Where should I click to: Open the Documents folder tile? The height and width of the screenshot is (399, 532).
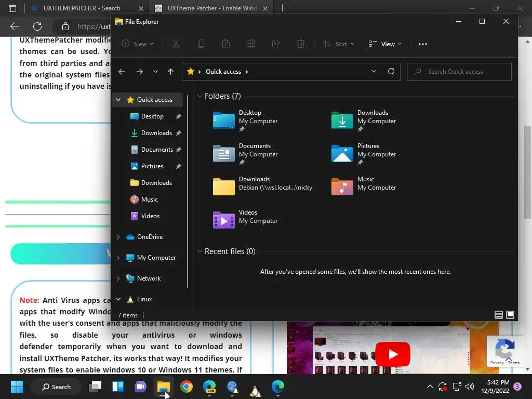245,154
